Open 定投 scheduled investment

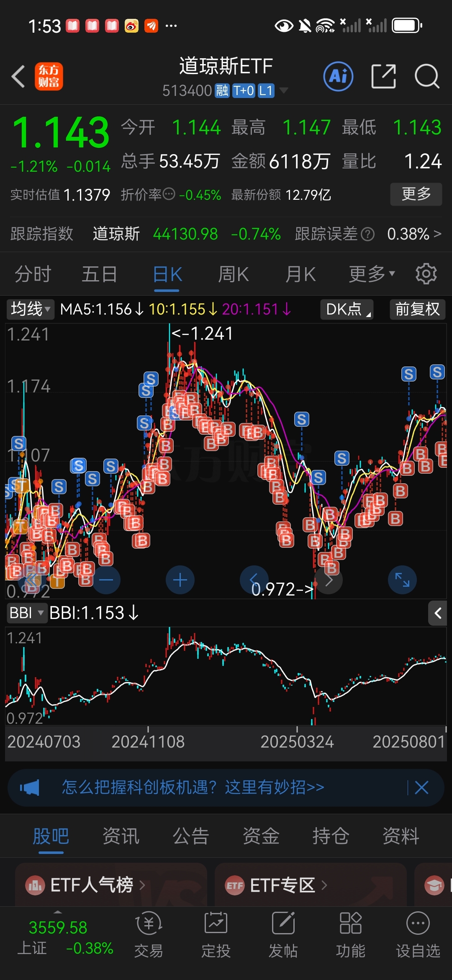click(216, 935)
